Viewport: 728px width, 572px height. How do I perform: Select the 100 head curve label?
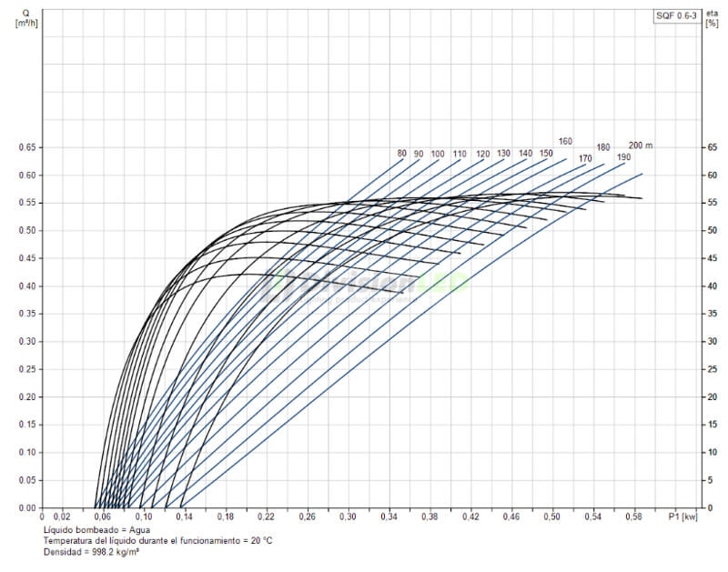click(x=438, y=154)
